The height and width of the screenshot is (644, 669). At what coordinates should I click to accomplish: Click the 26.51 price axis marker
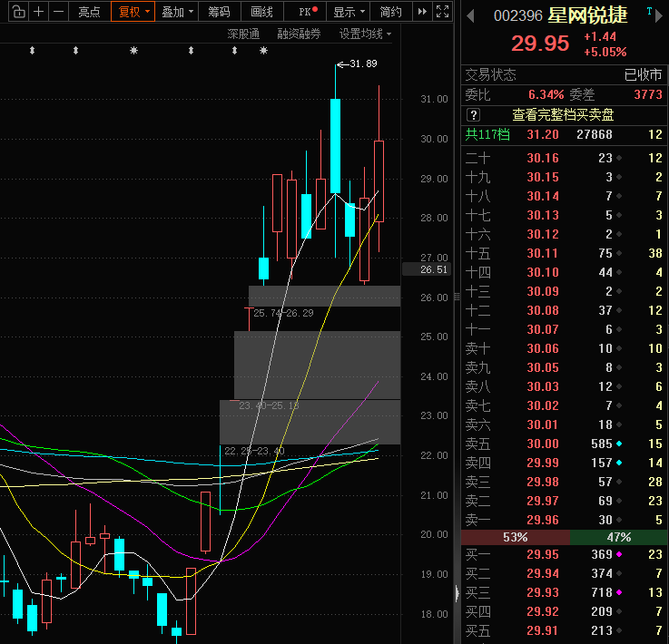427,269
